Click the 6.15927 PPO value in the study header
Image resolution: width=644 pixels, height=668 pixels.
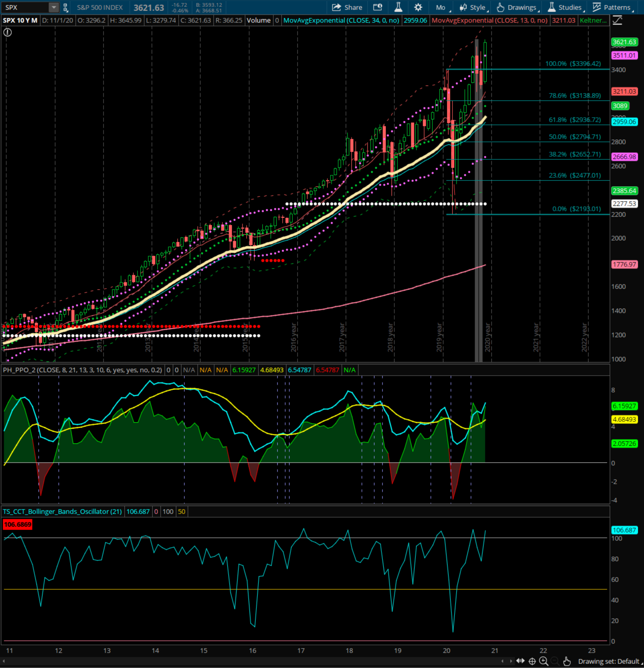[244, 370]
